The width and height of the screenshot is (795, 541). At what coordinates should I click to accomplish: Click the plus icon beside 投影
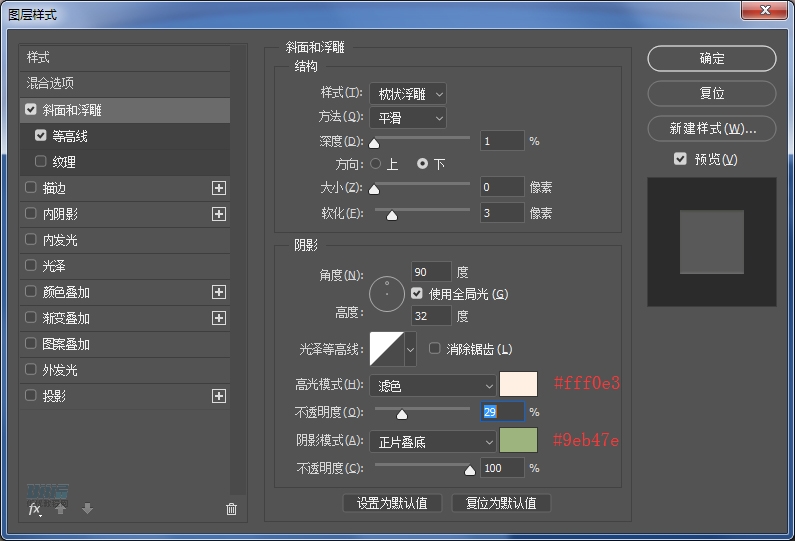point(219,396)
